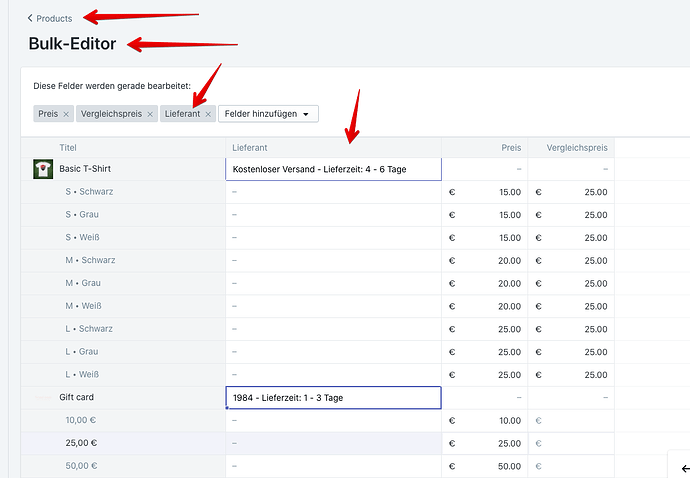
Task: Select the Preis cell for S • Schwarz
Action: [485, 192]
